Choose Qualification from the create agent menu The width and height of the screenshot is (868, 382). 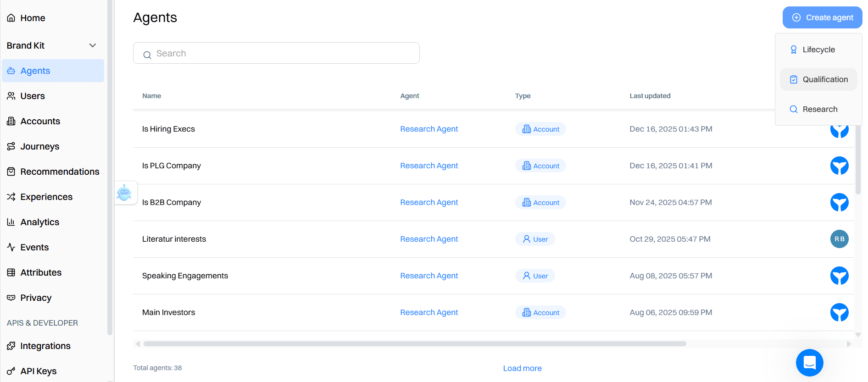[x=818, y=79]
